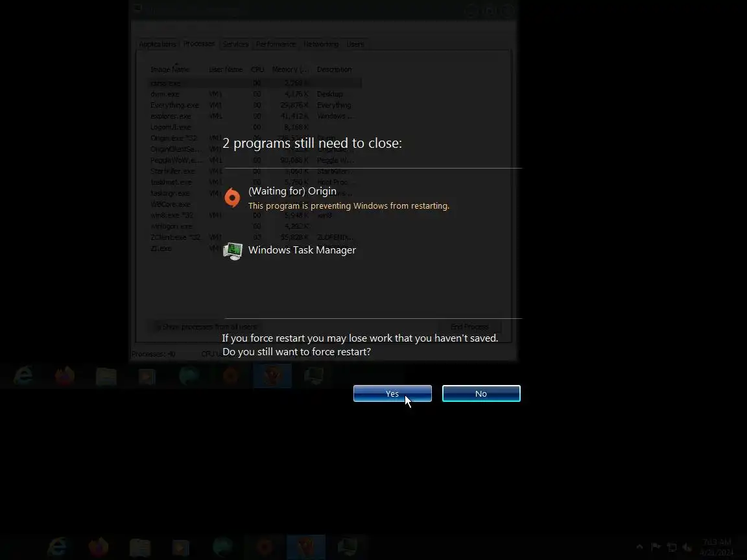
Task: Click the "Do you still want to force restart?" text
Action: (296, 351)
